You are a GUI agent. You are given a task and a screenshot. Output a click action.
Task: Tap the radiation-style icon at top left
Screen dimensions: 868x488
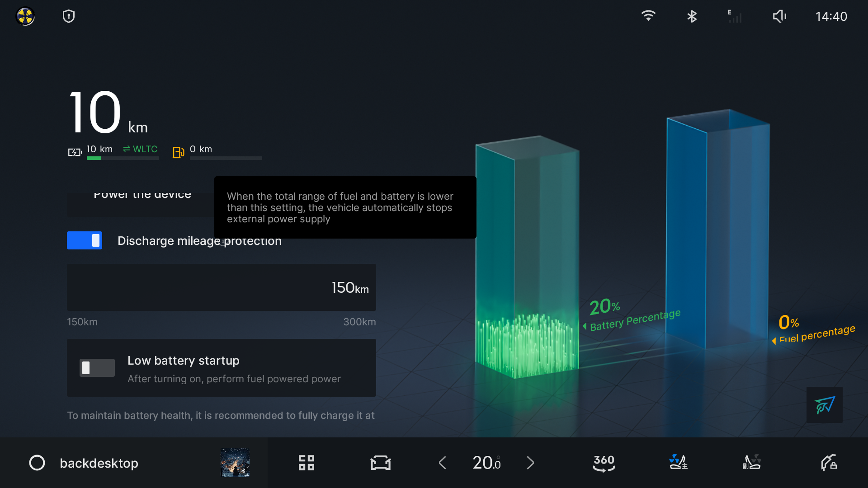coord(25,17)
